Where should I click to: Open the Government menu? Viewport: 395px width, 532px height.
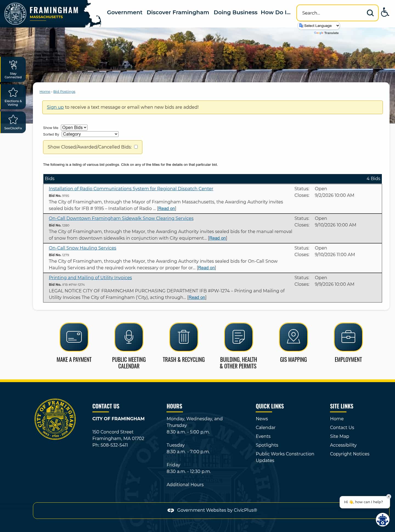(x=125, y=12)
